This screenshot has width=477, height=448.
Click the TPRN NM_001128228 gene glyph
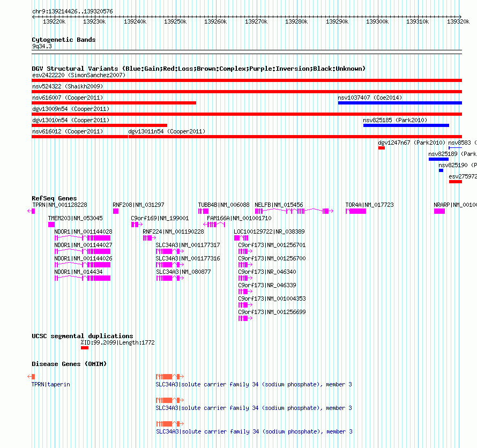coord(31,211)
